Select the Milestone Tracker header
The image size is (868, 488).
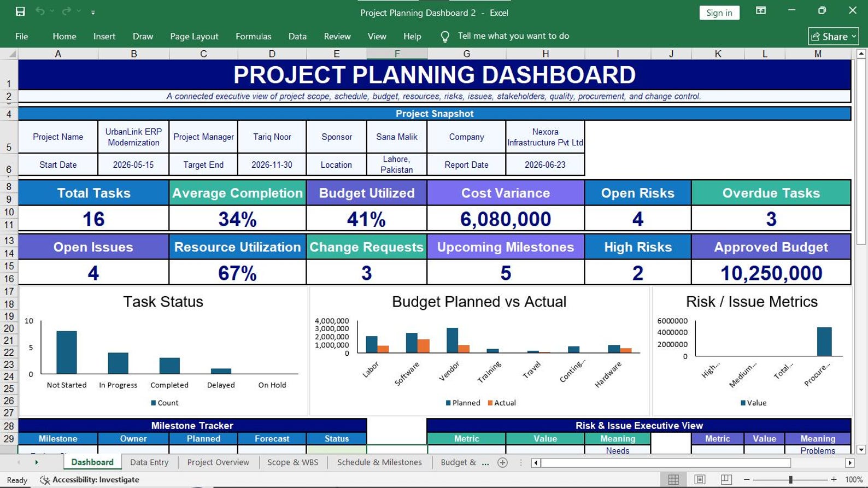192,425
